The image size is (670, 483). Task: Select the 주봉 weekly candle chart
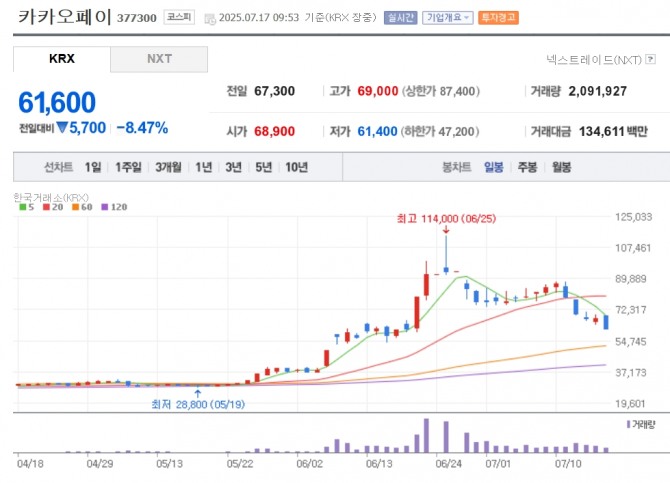coord(527,167)
